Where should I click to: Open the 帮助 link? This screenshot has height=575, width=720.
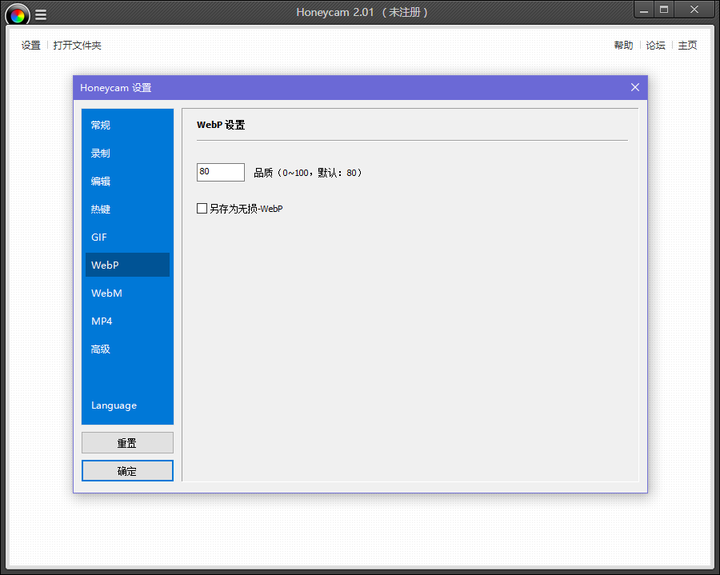click(624, 45)
